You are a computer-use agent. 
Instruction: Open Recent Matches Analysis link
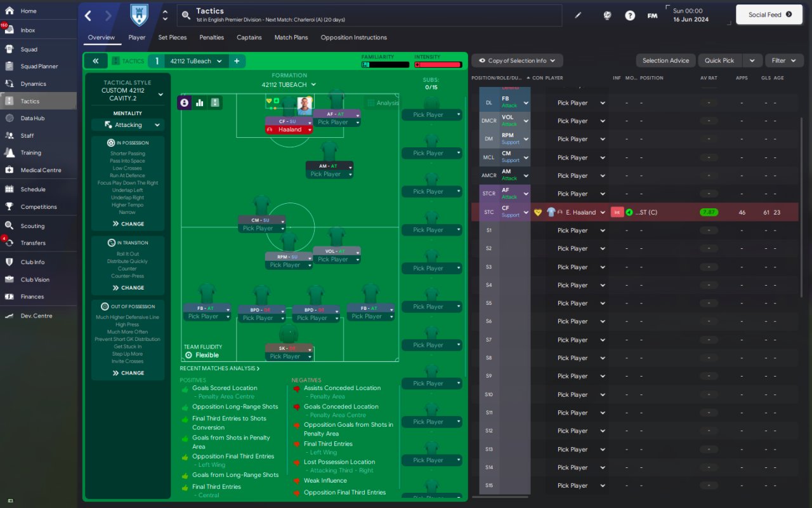219,368
